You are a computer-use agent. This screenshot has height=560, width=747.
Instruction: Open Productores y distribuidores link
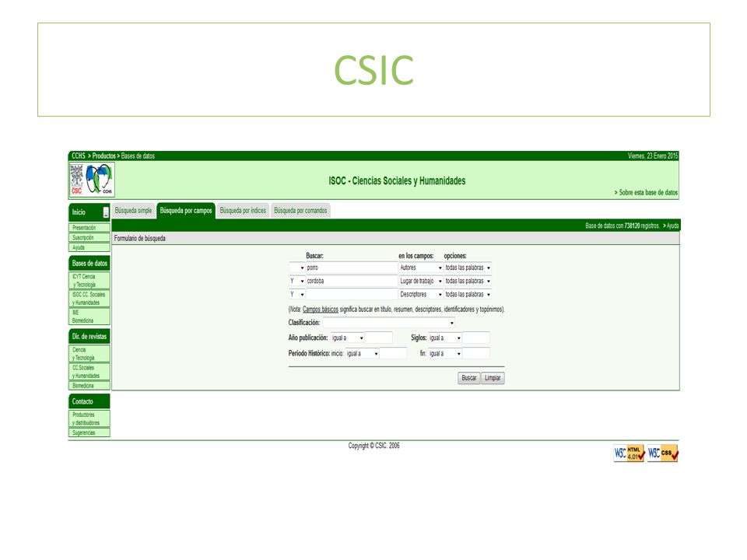89,418
